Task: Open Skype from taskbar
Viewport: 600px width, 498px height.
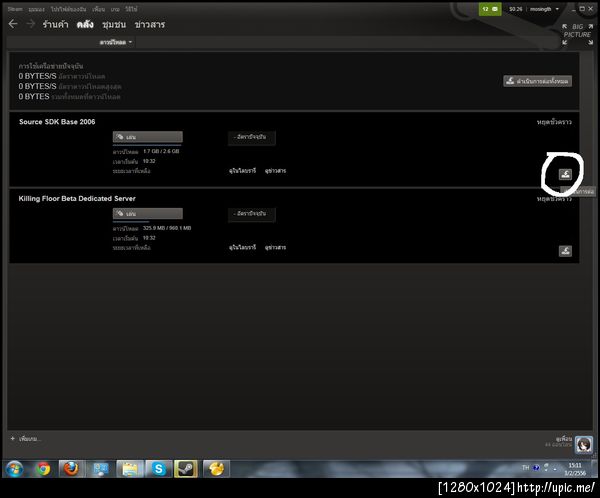Action: [158, 469]
